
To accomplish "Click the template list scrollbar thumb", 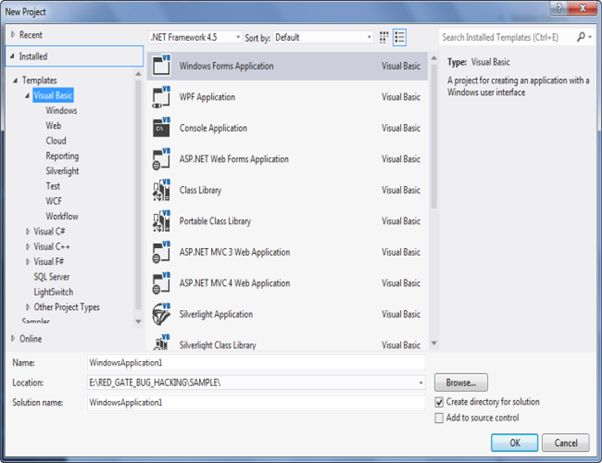I will [434, 136].
